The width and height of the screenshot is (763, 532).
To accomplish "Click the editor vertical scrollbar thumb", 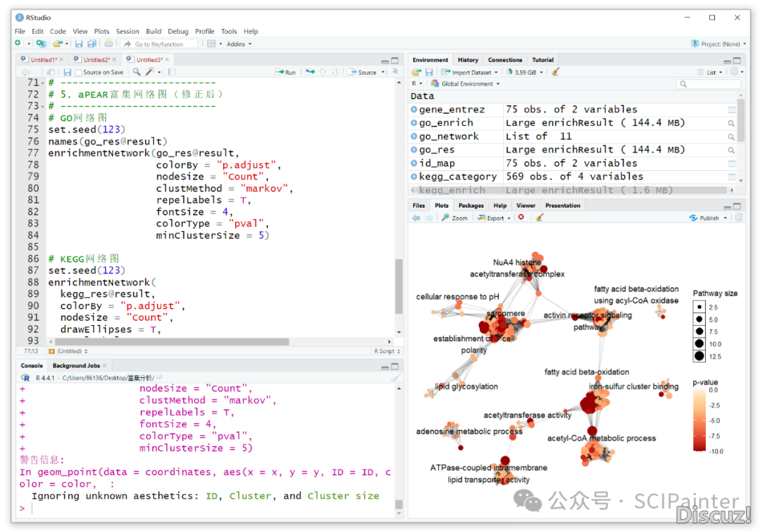I will [399, 286].
